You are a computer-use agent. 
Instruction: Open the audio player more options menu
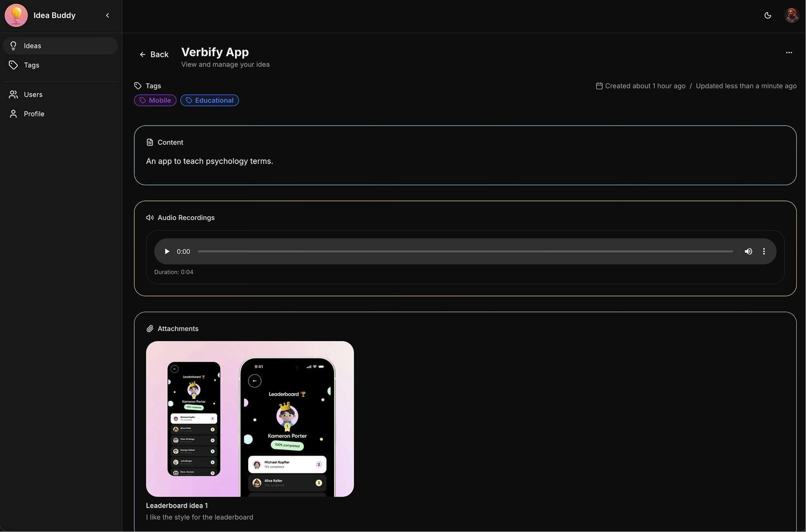tap(764, 251)
